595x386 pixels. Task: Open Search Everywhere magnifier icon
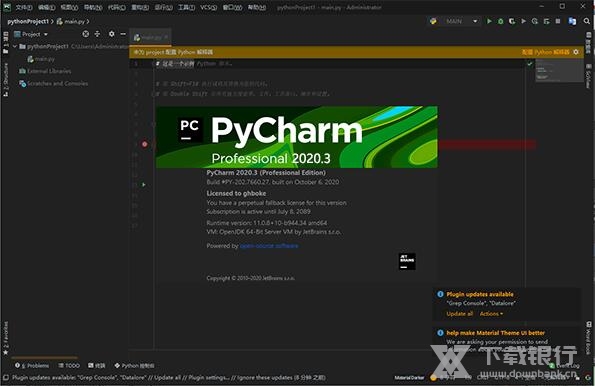[587, 21]
